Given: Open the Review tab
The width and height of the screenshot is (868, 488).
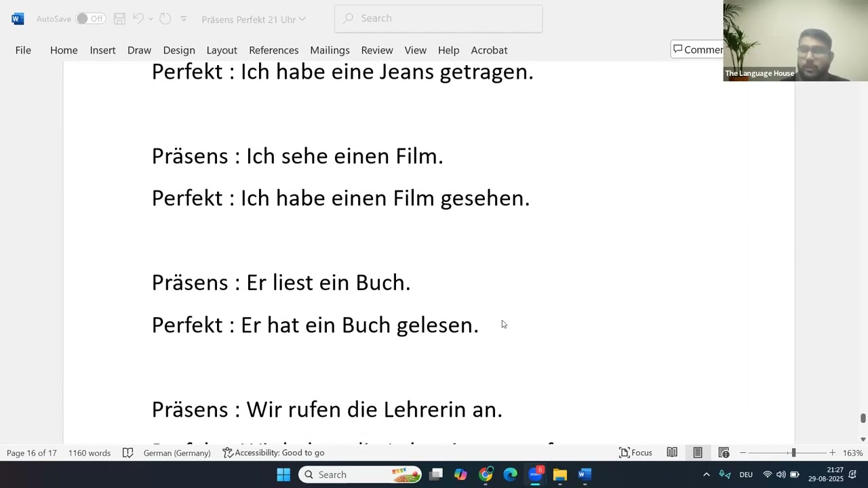Looking at the screenshot, I should [377, 50].
